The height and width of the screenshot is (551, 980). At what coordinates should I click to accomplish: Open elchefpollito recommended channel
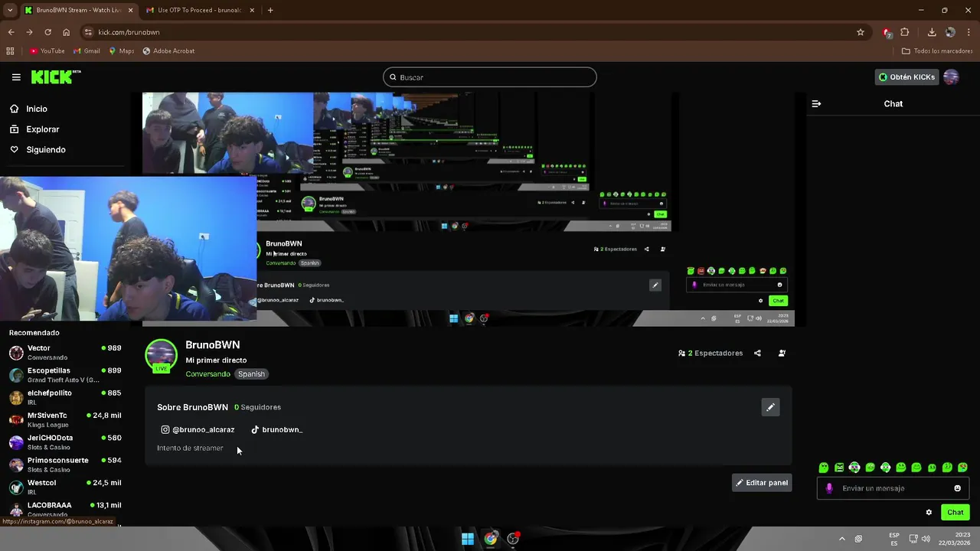point(65,397)
